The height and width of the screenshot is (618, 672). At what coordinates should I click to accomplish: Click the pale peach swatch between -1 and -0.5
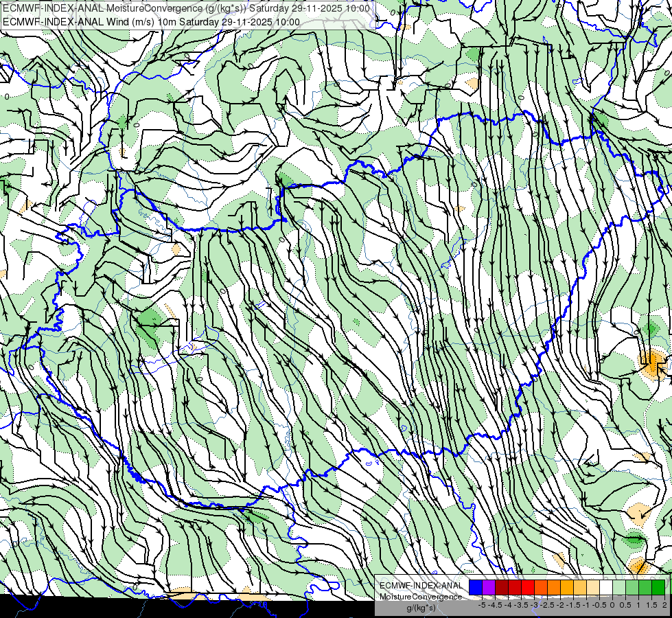pos(593,588)
